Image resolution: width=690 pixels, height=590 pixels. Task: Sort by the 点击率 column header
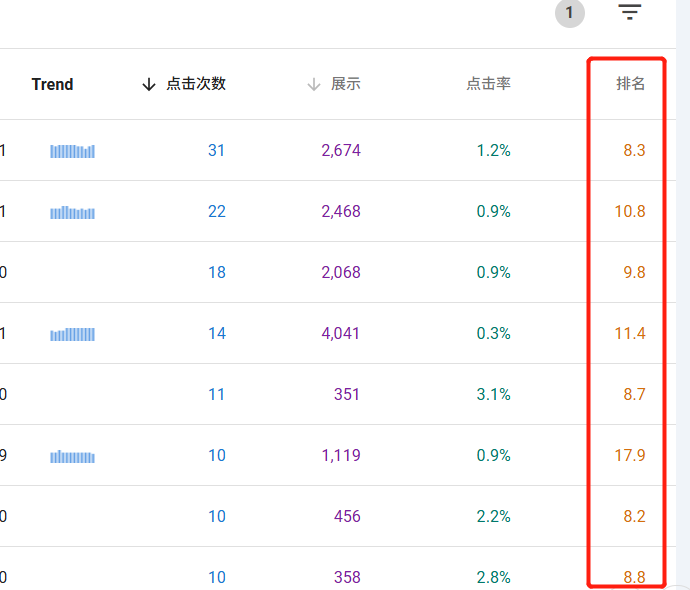pyautogui.click(x=488, y=84)
